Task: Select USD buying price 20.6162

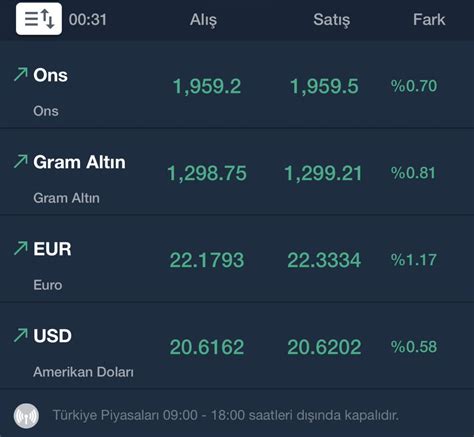Action: click(207, 347)
